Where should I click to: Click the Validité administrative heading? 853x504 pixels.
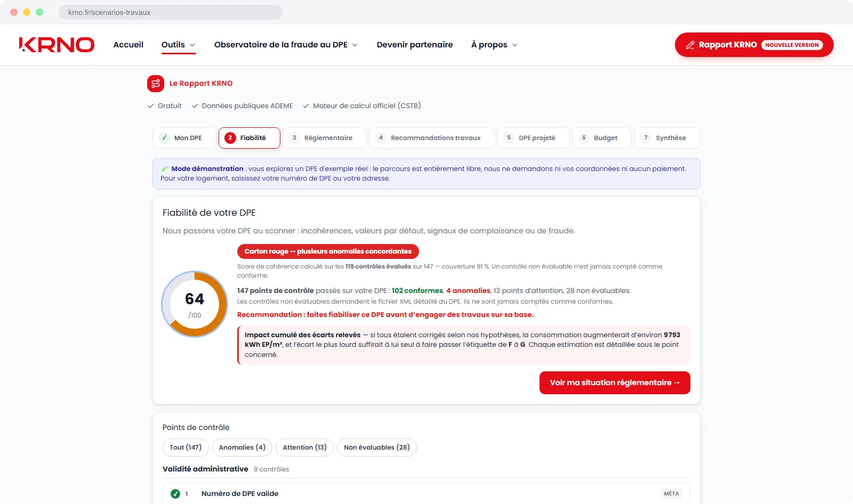(x=205, y=469)
